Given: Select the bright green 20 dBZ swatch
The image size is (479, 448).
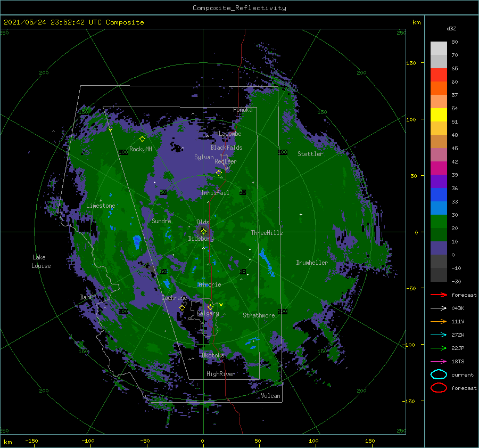Looking at the screenshot, I should coord(439,222).
